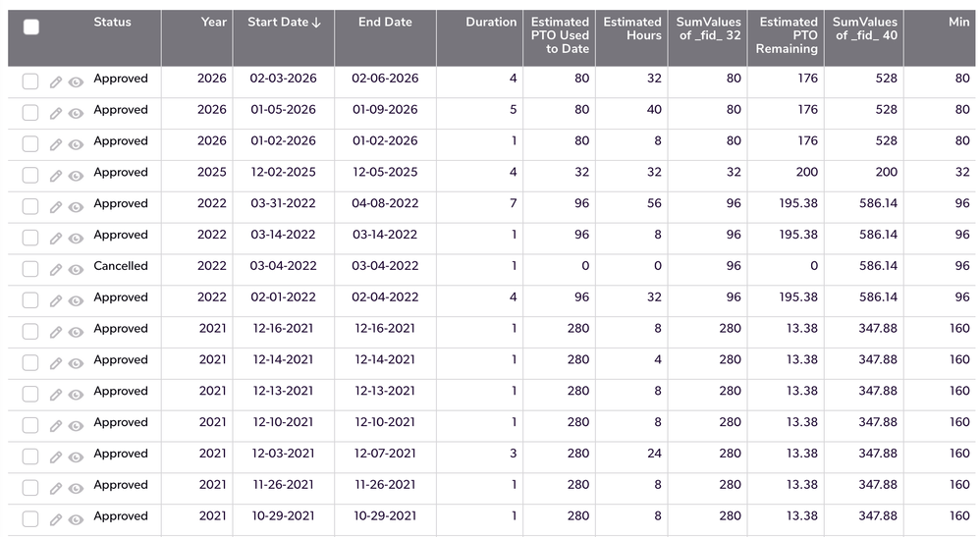This screenshot has height=537, width=980.
Task: Sort table by End Date header
Action: point(385,23)
